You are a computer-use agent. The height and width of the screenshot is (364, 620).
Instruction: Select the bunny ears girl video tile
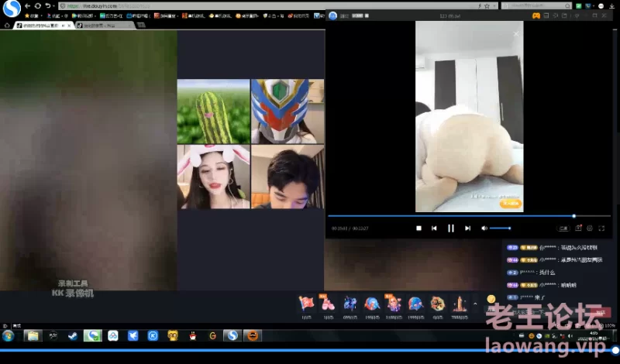[x=214, y=177]
